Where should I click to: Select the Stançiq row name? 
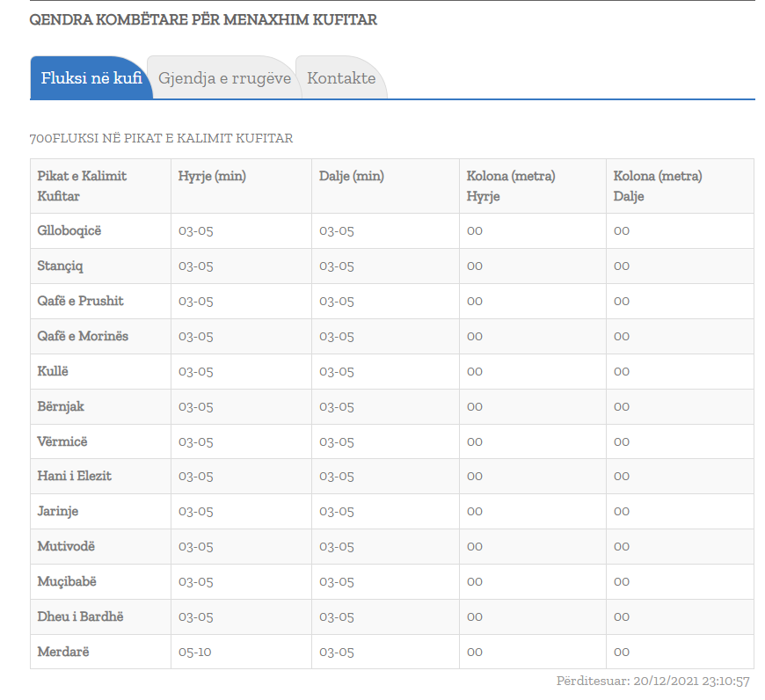(x=60, y=266)
